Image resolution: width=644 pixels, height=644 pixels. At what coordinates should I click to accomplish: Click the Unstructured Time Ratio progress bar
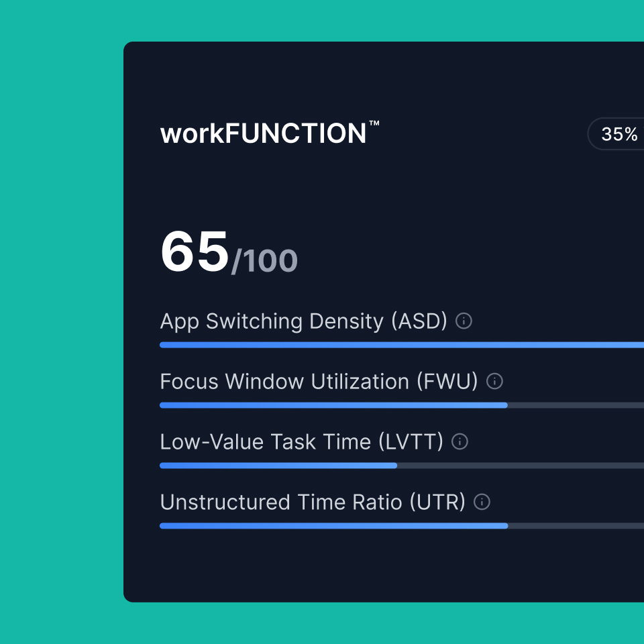(x=402, y=526)
